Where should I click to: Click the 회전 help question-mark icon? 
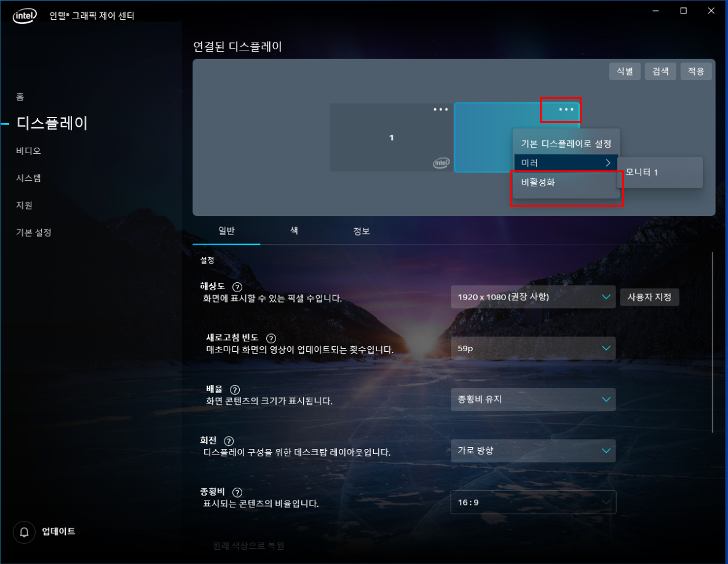(229, 441)
